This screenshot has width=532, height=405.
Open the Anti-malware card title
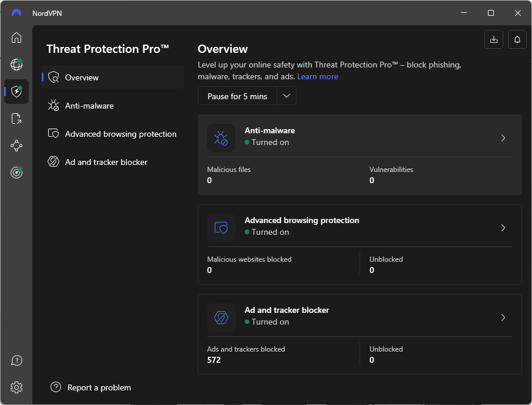point(270,130)
